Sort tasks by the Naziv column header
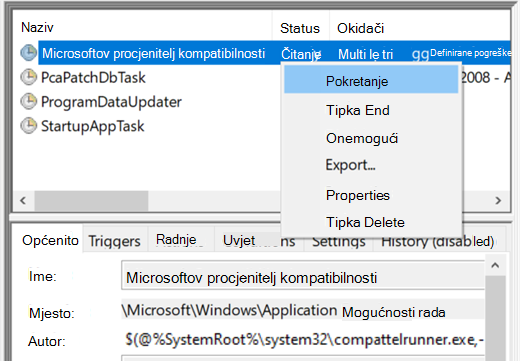This screenshot has height=361, width=520. tap(143, 27)
